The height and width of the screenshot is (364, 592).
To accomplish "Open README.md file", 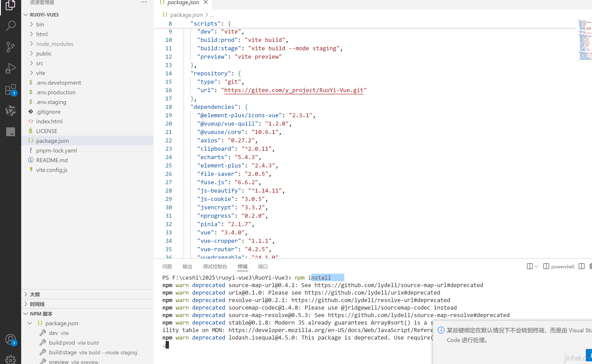I will (x=52, y=160).
